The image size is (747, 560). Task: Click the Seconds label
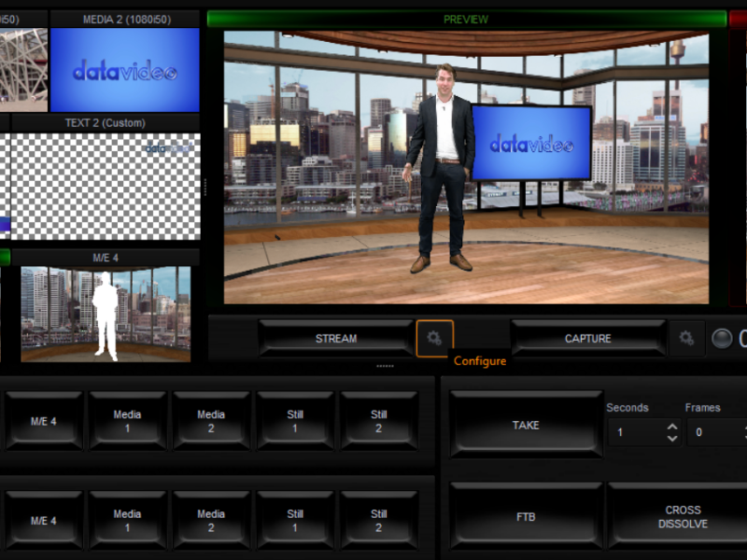(627, 408)
